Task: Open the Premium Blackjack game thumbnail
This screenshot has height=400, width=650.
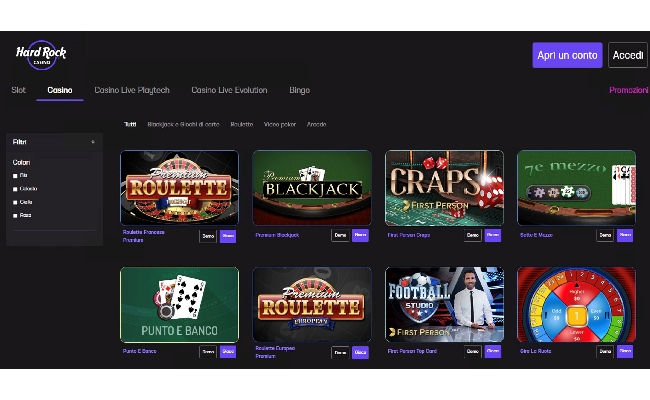Action: coord(312,188)
